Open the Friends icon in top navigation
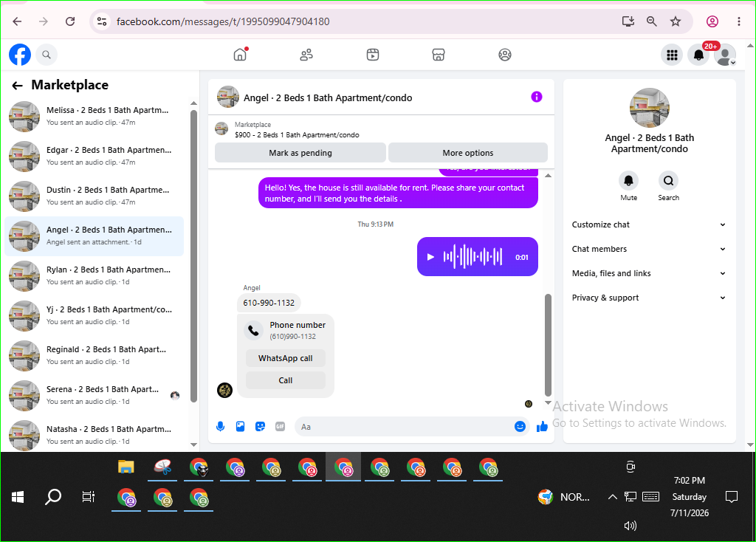756x542 pixels. click(x=306, y=55)
